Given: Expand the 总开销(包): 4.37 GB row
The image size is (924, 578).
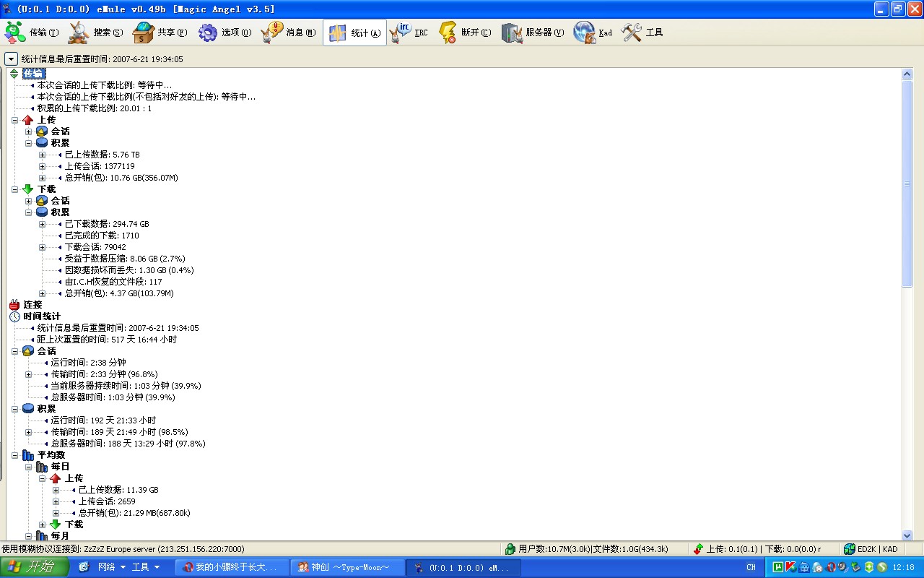Looking at the screenshot, I should [42, 293].
